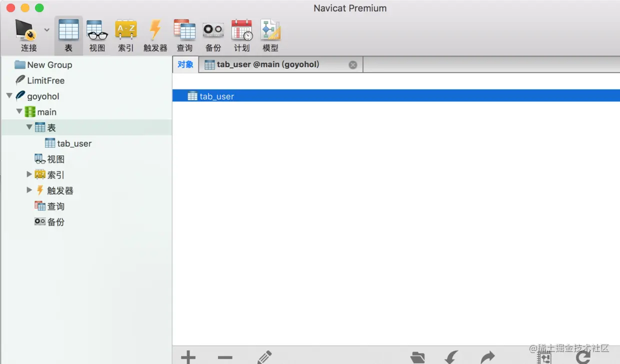The width and height of the screenshot is (620, 364).
Task: Expand the 索引 node in sidebar
Action: tap(29, 174)
